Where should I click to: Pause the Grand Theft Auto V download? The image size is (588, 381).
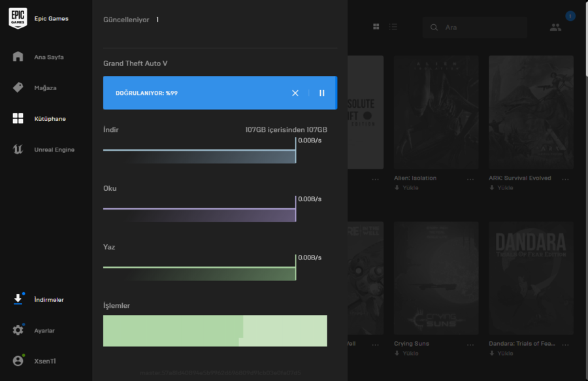[x=321, y=93]
